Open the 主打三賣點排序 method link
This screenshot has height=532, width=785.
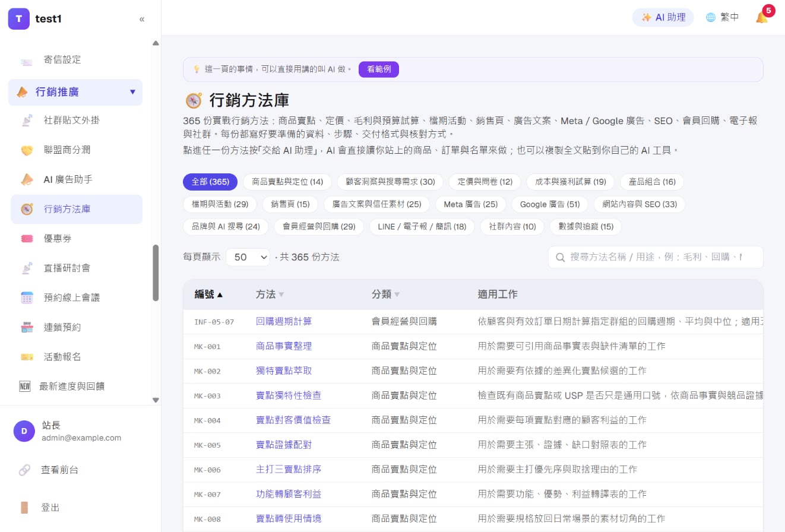(x=289, y=469)
